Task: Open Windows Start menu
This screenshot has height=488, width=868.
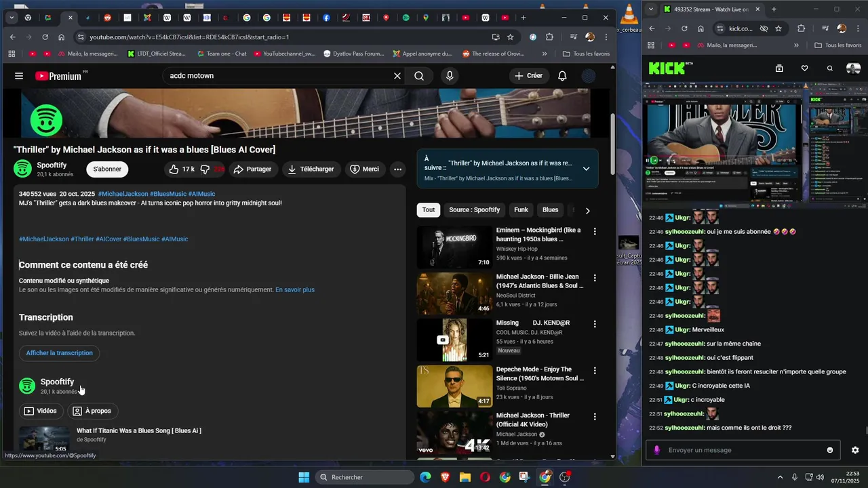Action: point(304,477)
